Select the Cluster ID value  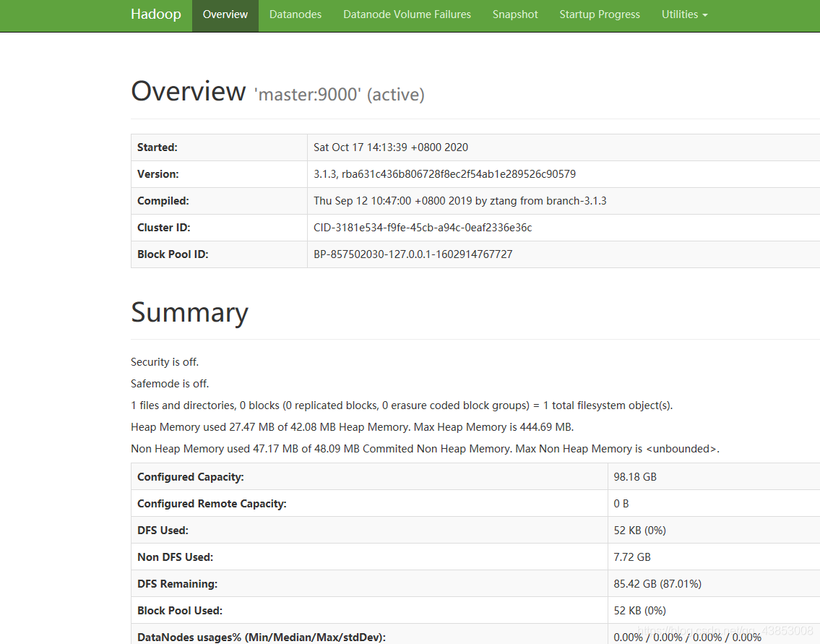pos(423,228)
